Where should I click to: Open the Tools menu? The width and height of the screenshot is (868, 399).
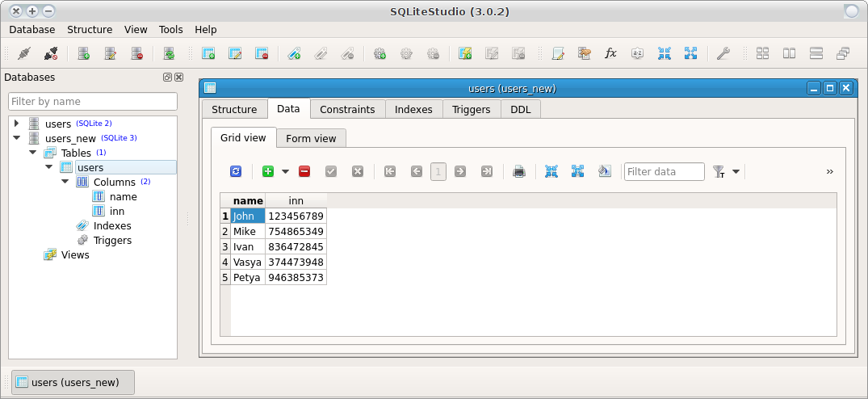pyautogui.click(x=171, y=30)
